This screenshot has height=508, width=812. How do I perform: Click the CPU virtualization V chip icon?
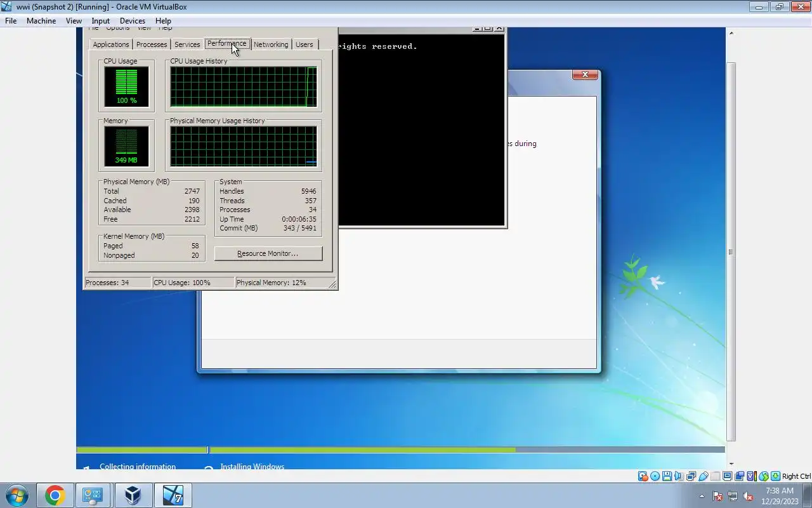point(752,476)
